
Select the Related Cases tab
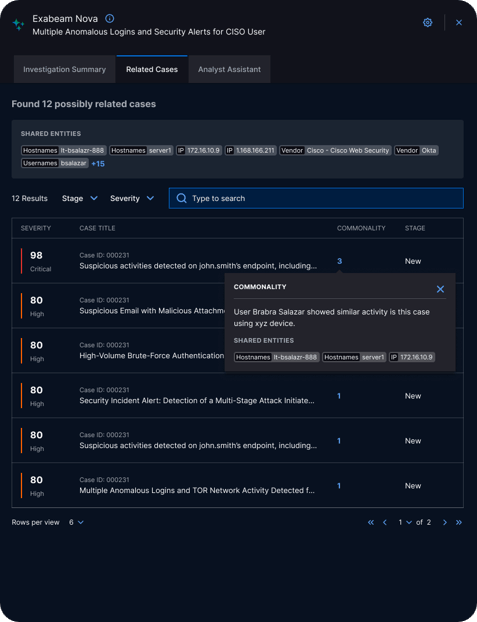[152, 69]
